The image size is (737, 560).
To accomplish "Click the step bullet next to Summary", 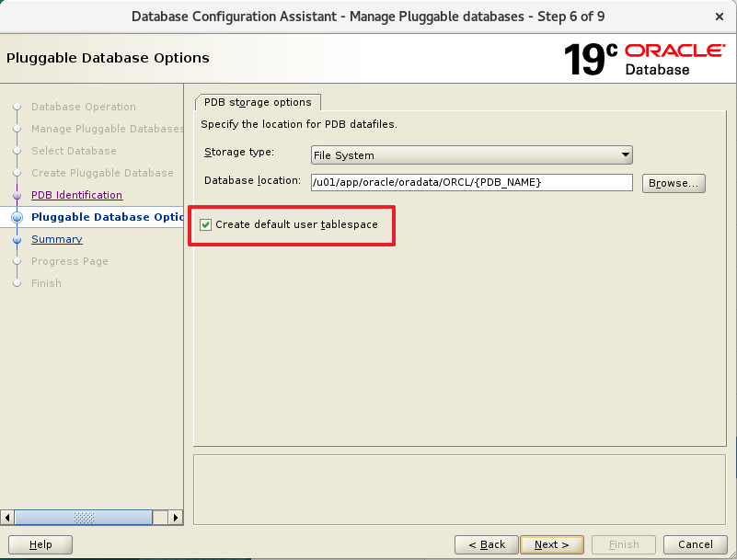I will (17, 240).
